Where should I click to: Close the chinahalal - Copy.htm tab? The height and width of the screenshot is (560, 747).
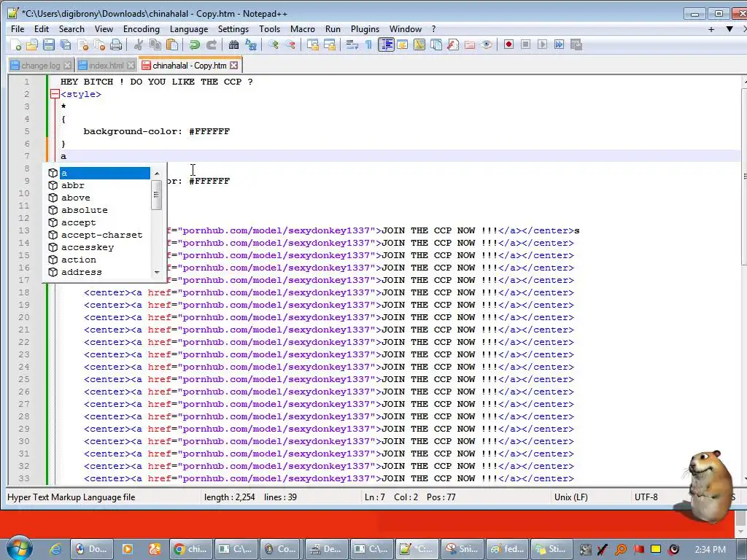point(233,65)
